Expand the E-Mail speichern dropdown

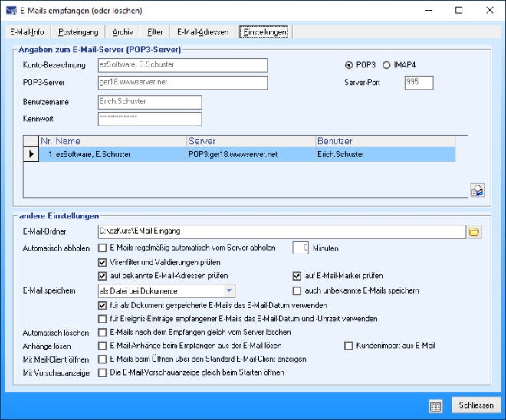[229, 290]
